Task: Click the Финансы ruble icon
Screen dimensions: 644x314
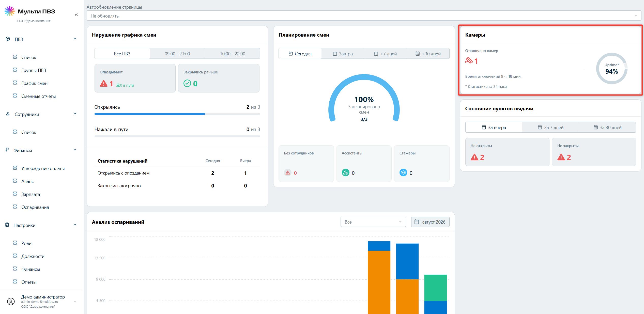Action: tap(7, 150)
